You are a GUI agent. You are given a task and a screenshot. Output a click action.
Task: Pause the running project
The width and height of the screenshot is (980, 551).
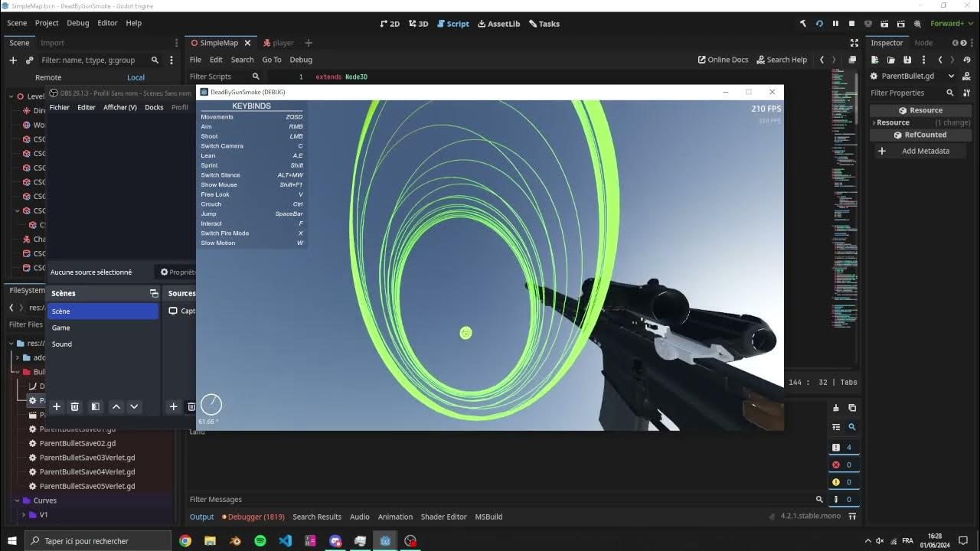click(x=835, y=24)
